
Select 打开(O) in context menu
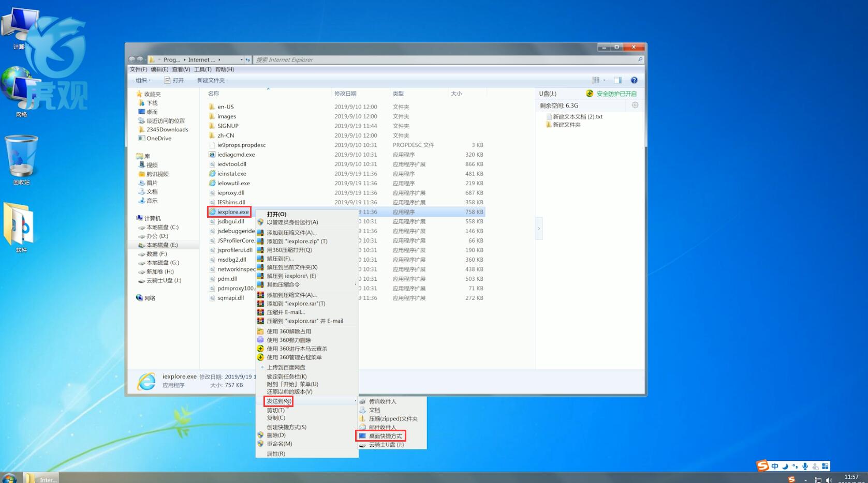click(307, 214)
